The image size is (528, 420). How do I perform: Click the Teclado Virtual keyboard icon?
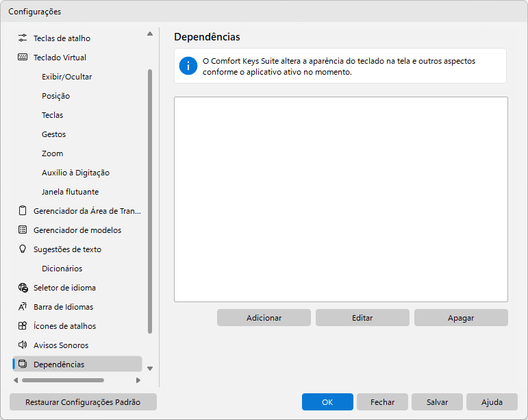[x=23, y=58]
